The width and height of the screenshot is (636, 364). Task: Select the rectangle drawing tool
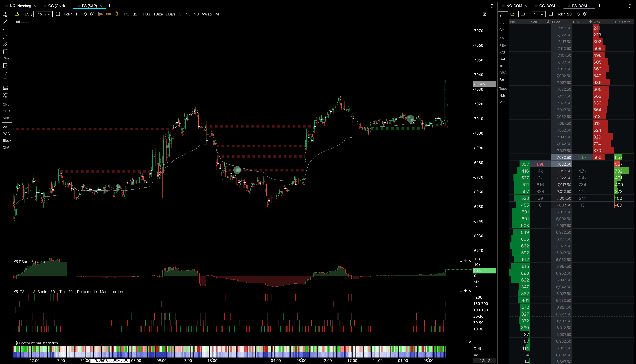click(5, 52)
